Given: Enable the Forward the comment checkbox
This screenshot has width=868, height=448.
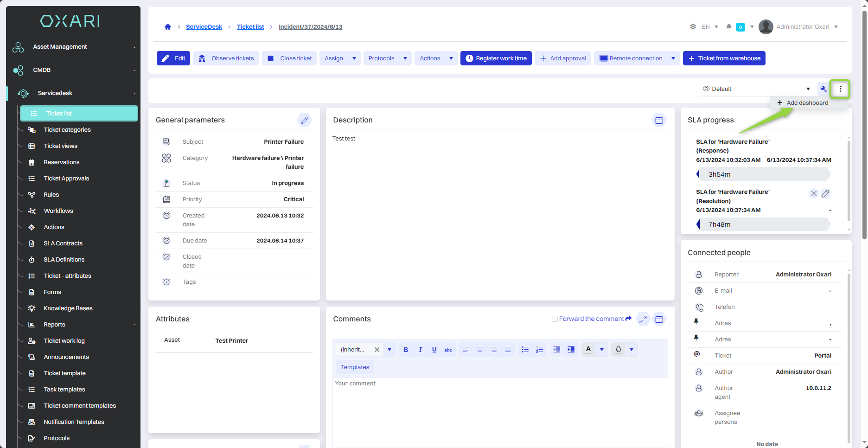Looking at the screenshot, I should click(x=555, y=319).
